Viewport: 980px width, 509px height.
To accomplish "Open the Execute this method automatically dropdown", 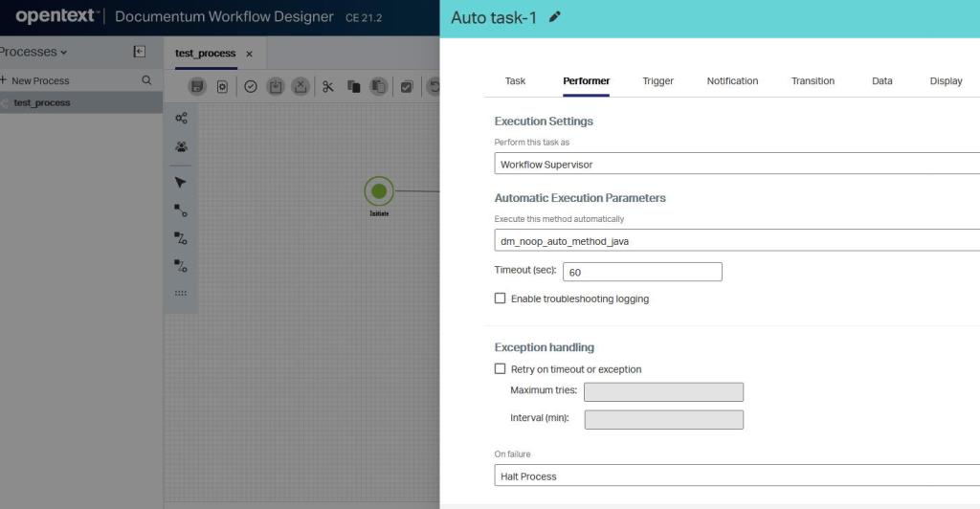I will 737,240.
